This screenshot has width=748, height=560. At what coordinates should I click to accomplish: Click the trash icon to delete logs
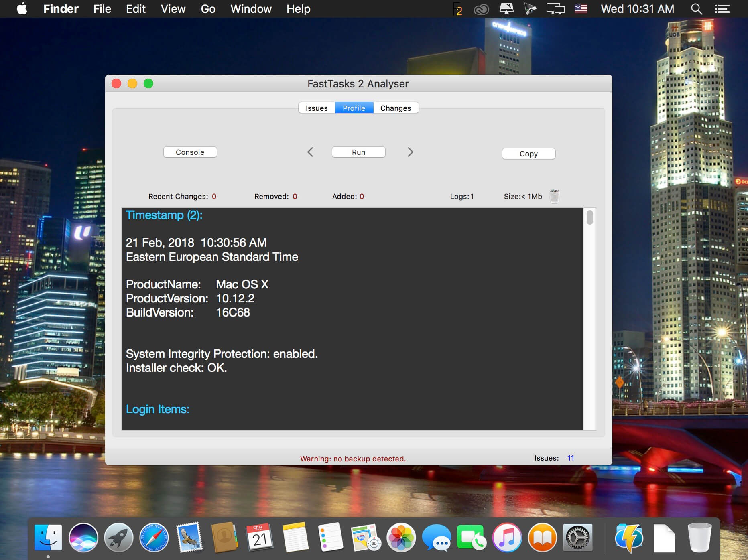pyautogui.click(x=554, y=196)
